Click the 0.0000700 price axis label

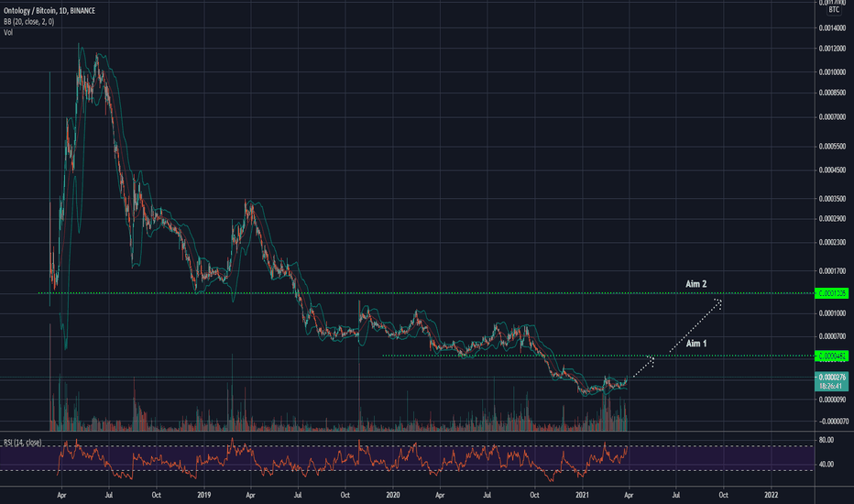832,336
